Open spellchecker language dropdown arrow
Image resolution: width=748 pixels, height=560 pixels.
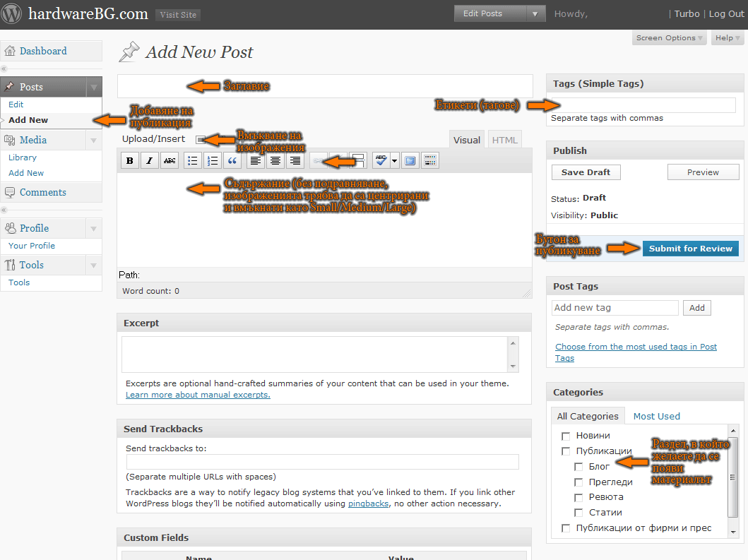click(395, 161)
